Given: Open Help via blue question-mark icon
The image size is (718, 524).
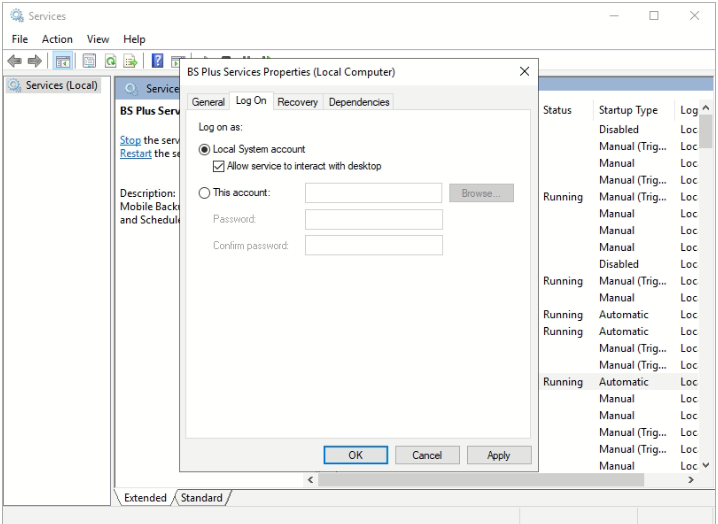Looking at the screenshot, I should tap(158, 62).
